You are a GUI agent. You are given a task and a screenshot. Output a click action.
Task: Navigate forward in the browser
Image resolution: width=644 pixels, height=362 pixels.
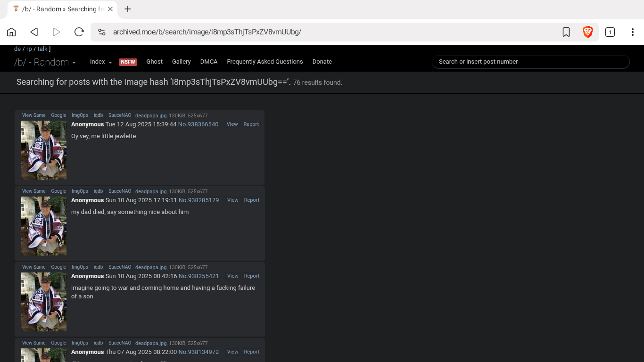[x=57, y=32]
